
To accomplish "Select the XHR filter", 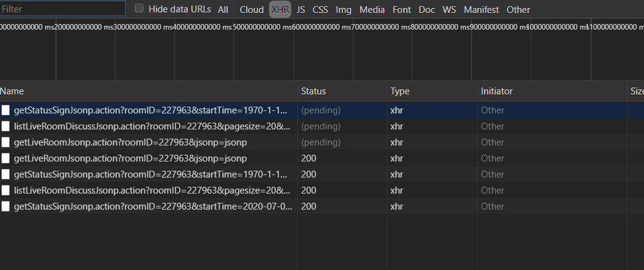I will tap(280, 10).
